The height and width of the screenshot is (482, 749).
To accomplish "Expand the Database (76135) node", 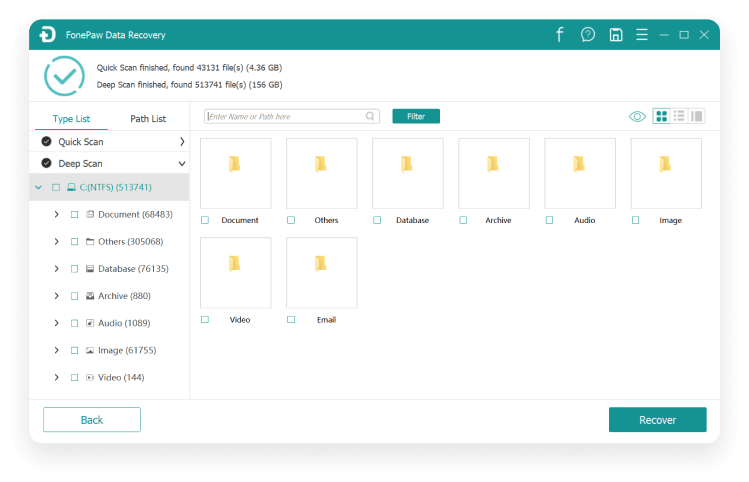I will (56, 269).
